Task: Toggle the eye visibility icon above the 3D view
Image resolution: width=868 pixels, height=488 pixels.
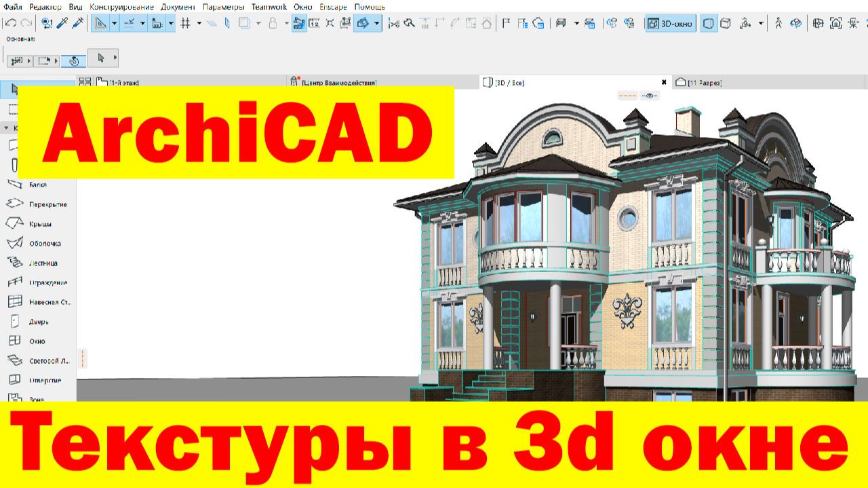Action: point(650,96)
